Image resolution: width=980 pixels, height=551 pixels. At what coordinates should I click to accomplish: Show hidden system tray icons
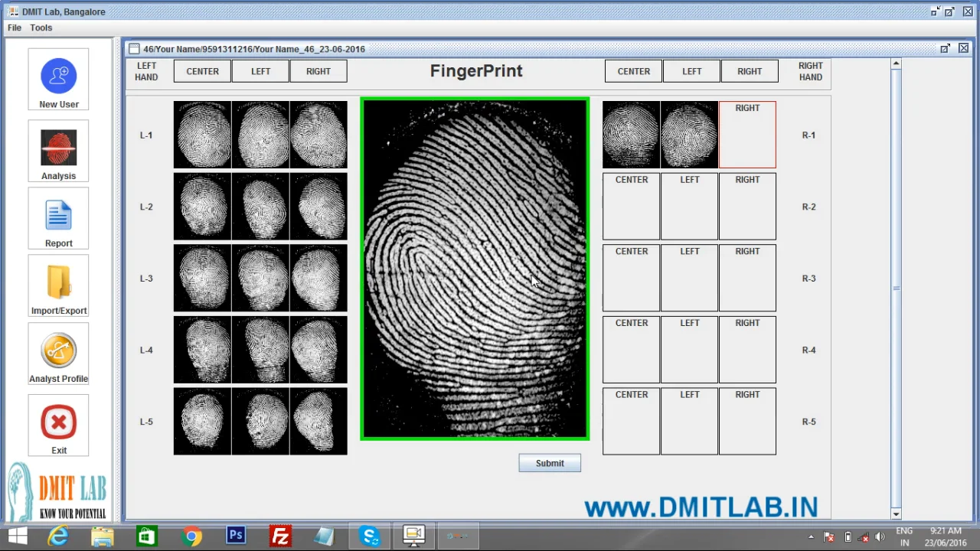pyautogui.click(x=811, y=536)
